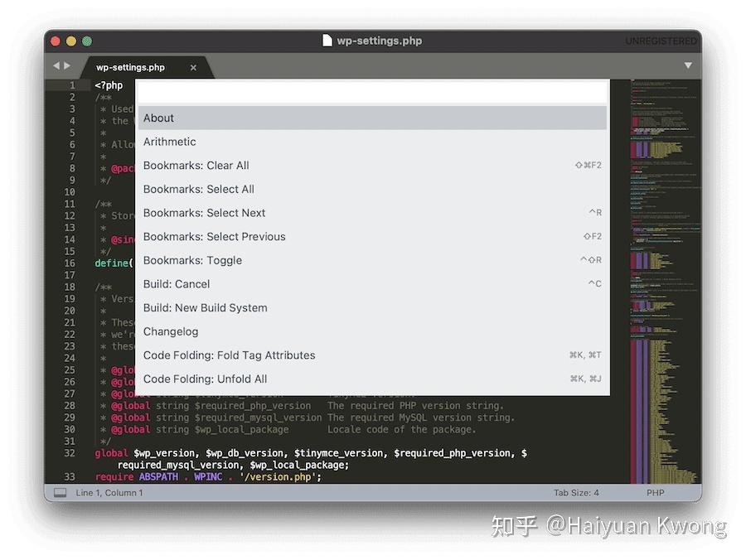
Task: Run Bookmarks: Select Next command
Action: [371, 213]
